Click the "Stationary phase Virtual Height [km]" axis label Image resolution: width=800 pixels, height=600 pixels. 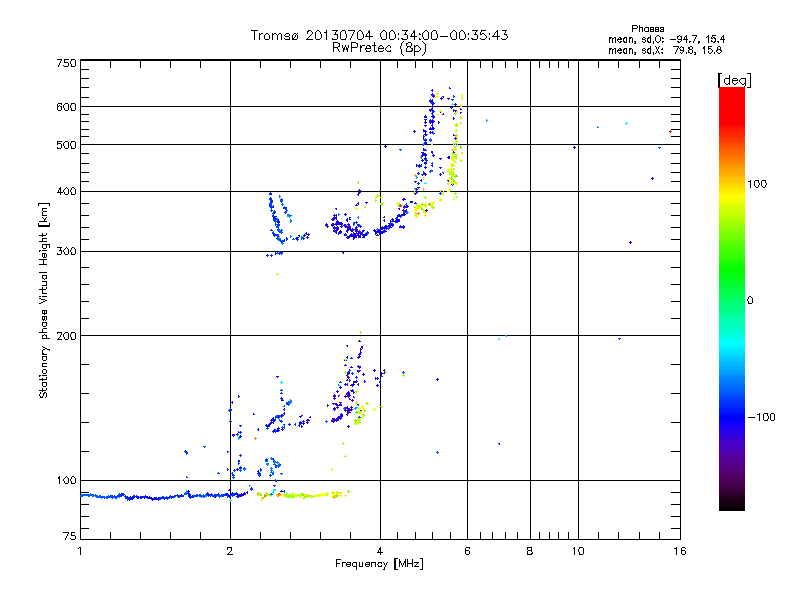click(x=44, y=300)
